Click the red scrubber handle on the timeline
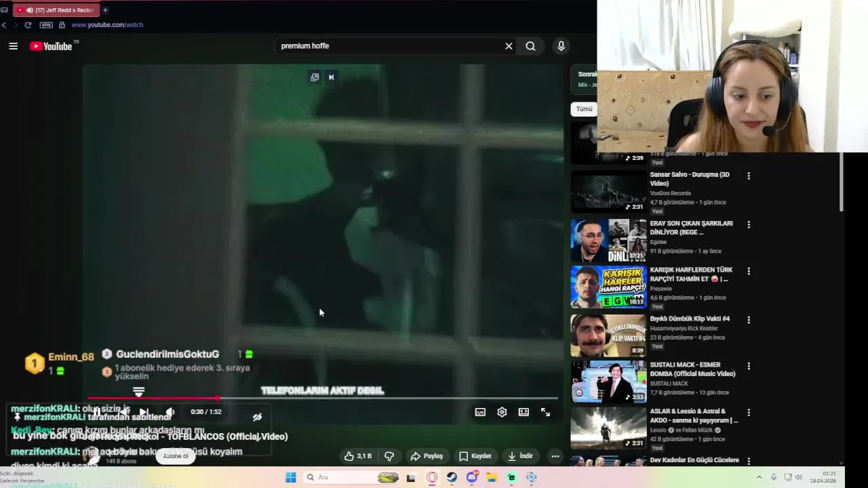Viewport: 868px width, 488px height. pyautogui.click(x=217, y=399)
